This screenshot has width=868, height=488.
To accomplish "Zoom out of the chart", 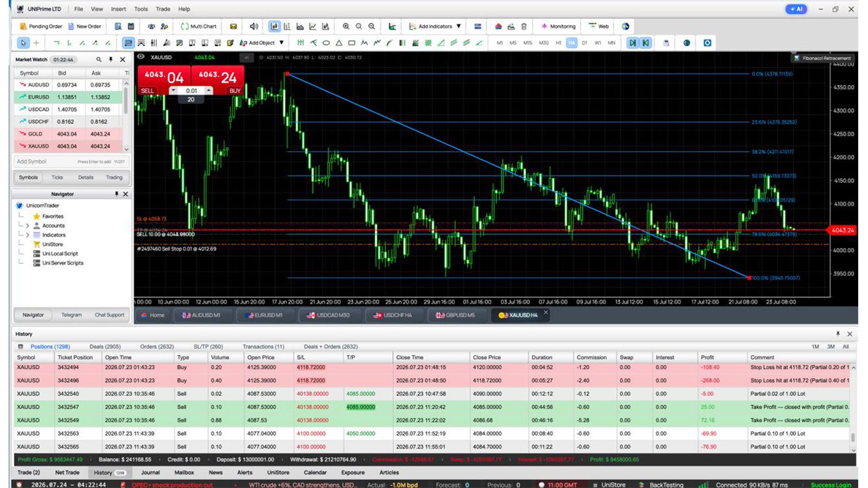I will click(372, 26).
